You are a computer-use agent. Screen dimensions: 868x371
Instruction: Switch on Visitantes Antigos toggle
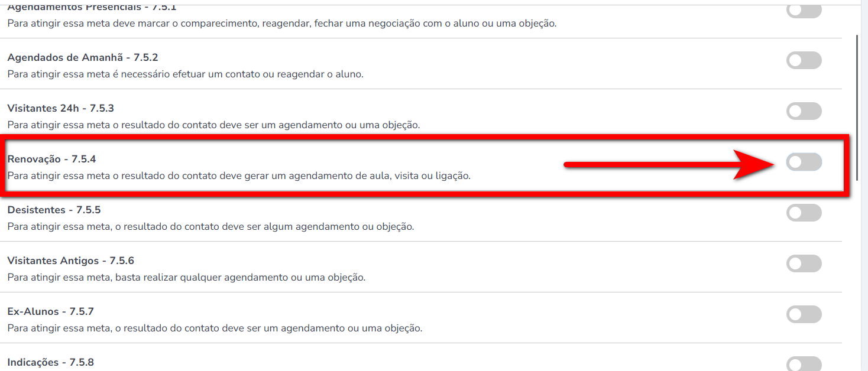coord(804,263)
